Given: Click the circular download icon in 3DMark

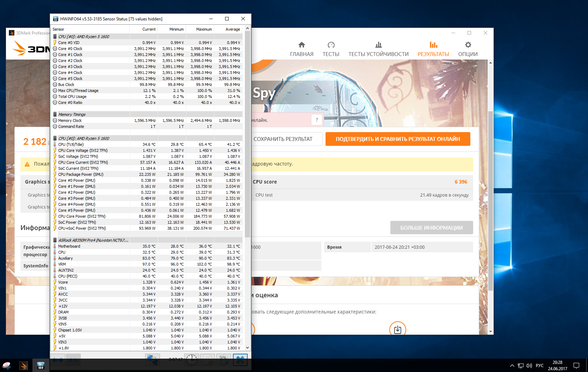Looking at the screenshot, I should (x=397, y=329).
